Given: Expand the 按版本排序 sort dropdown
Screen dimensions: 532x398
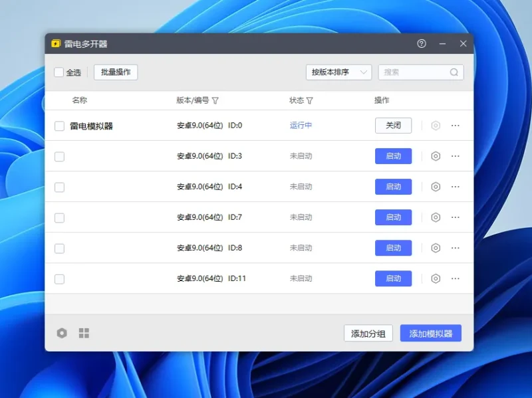Looking at the screenshot, I should click(338, 72).
